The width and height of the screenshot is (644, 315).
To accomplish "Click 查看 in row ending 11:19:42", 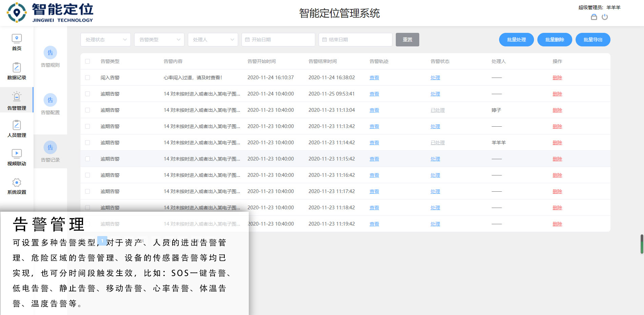I will point(374,224).
